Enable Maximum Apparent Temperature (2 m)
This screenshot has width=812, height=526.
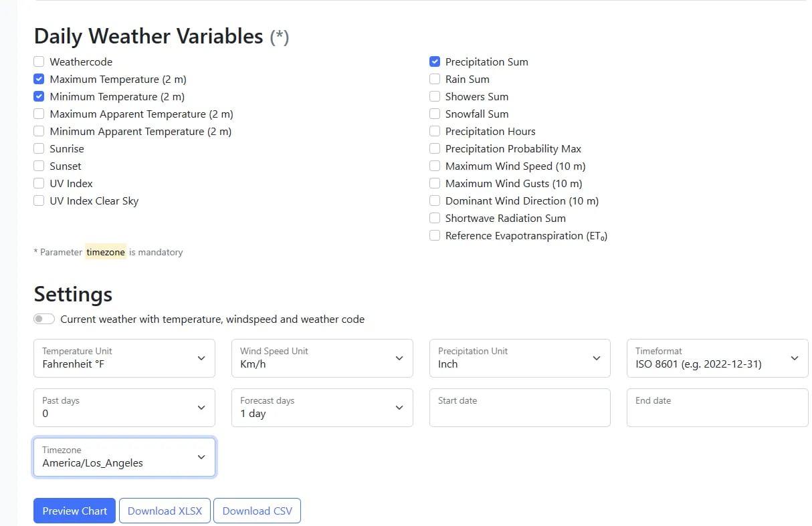tap(39, 114)
